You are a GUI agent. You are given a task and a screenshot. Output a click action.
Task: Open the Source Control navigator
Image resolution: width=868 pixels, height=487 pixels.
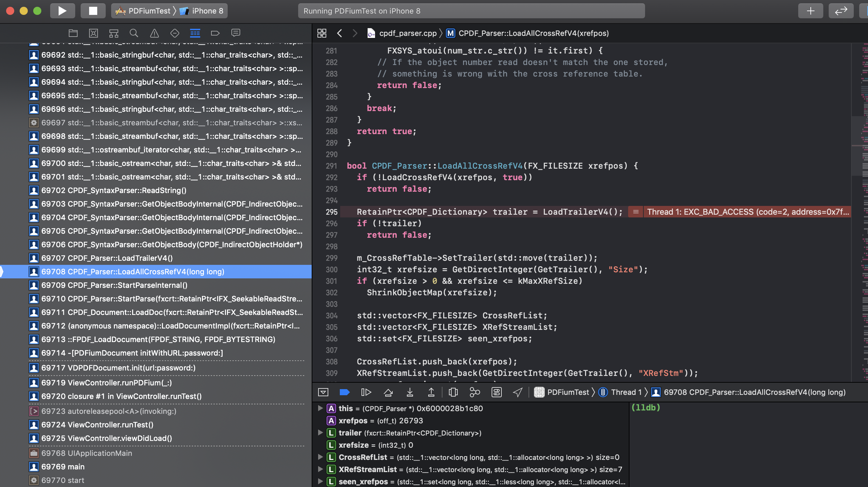coord(94,33)
